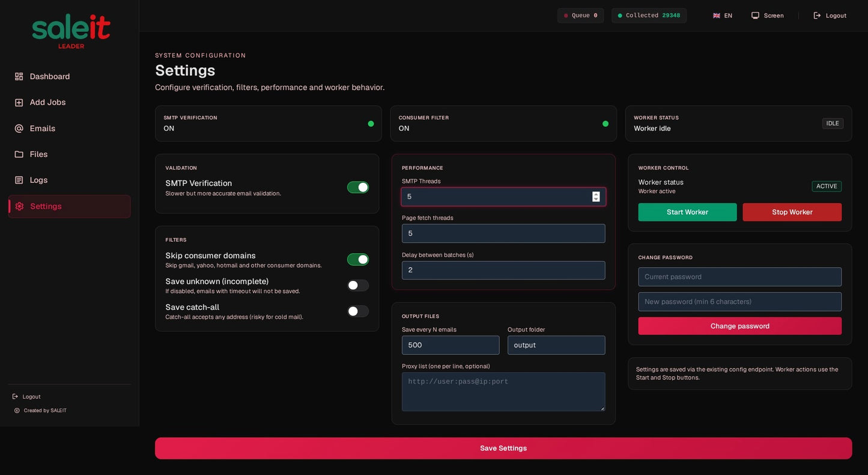The width and height of the screenshot is (868, 475).
Task: Click the sidebar Logout arrow icon
Action: (x=16, y=397)
